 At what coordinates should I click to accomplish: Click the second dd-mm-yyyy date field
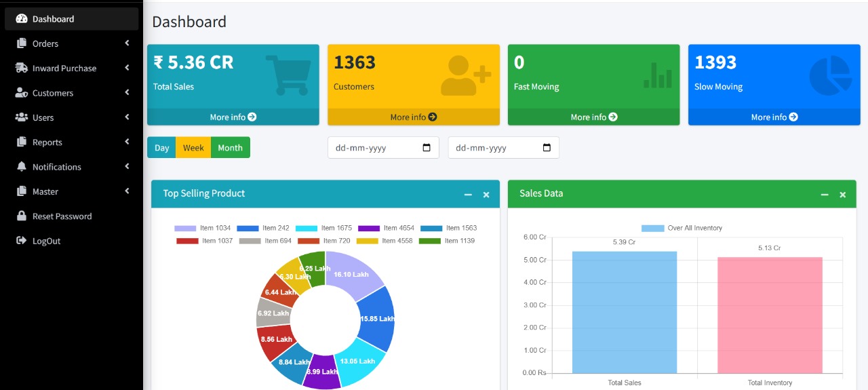click(x=504, y=148)
